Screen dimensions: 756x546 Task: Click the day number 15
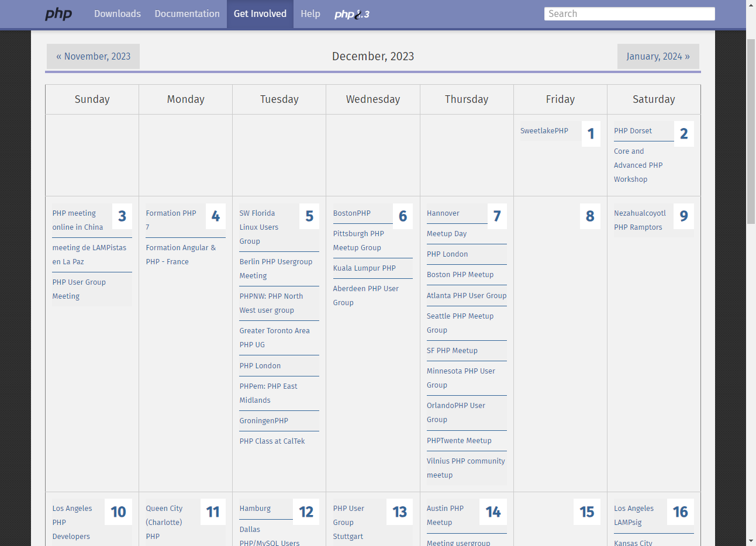point(586,512)
